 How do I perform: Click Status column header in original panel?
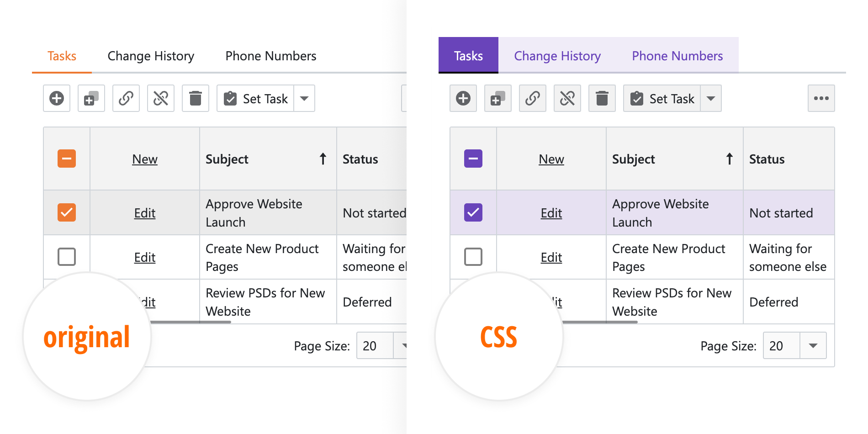(372, 159)
